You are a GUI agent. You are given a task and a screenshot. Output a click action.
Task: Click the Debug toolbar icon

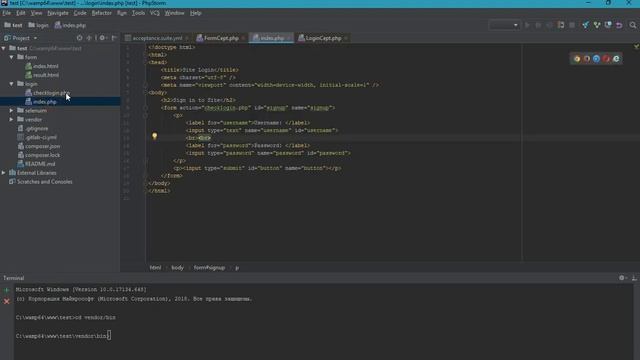pos(538,25)
